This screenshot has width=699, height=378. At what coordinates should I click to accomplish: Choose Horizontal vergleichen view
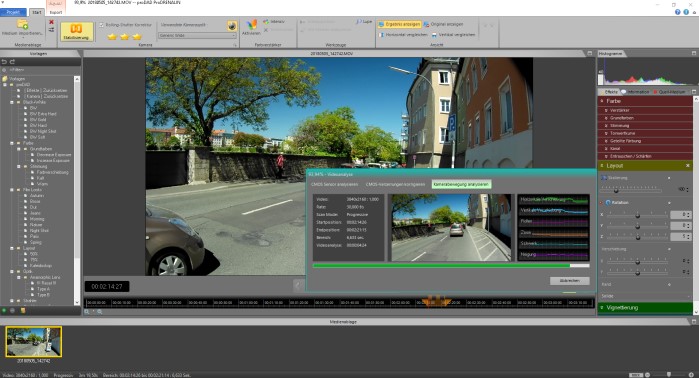tap(403, 34)
